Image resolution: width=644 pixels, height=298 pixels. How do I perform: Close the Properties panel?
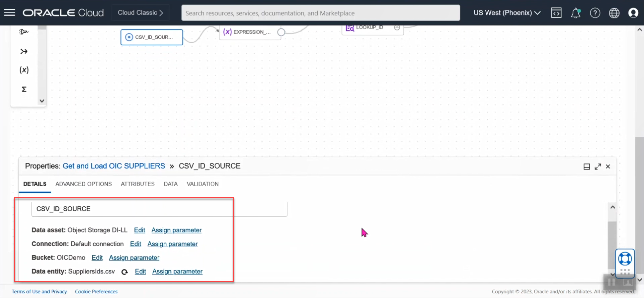[608, 166]
